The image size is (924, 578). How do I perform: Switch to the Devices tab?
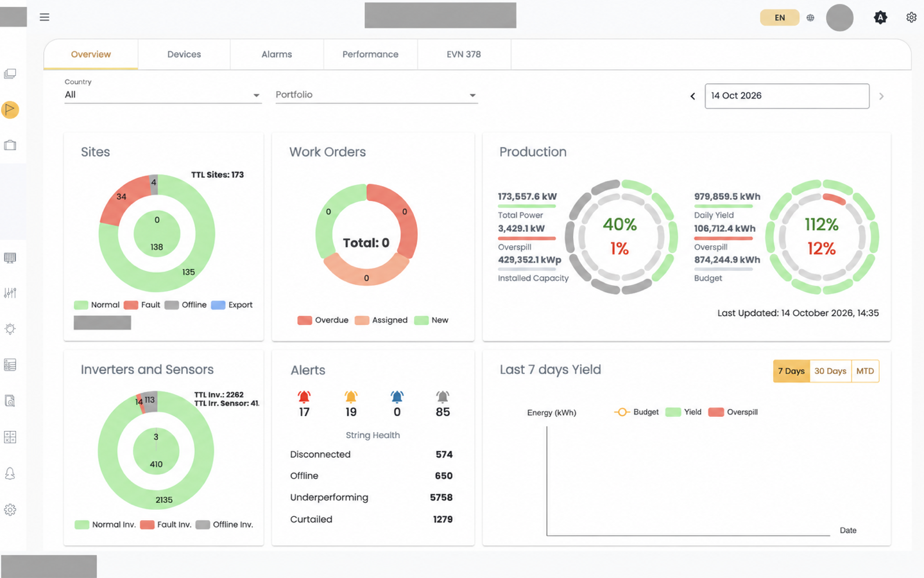pyautogui.click(x=184, y=55)
